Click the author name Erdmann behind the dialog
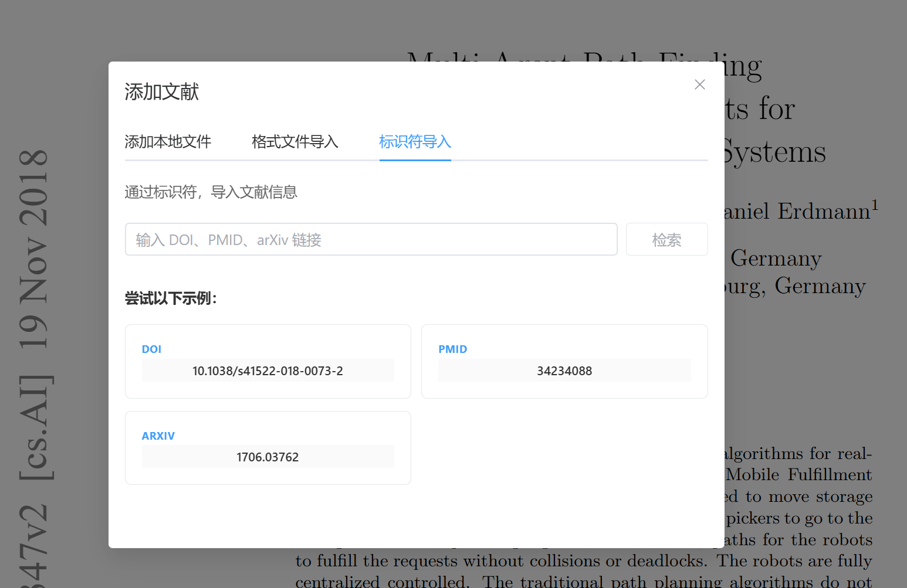The image size is (907, 588). coord(824,212)
